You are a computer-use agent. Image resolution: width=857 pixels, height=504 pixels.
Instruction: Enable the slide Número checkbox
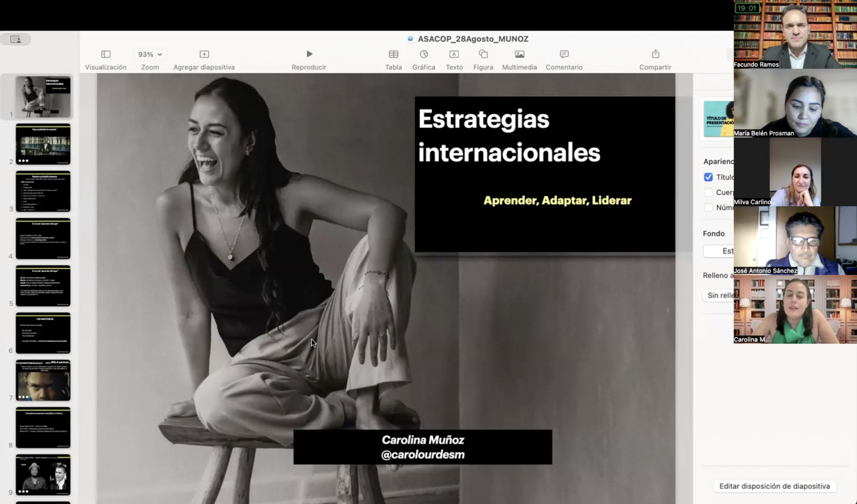[x=708, y=207]
